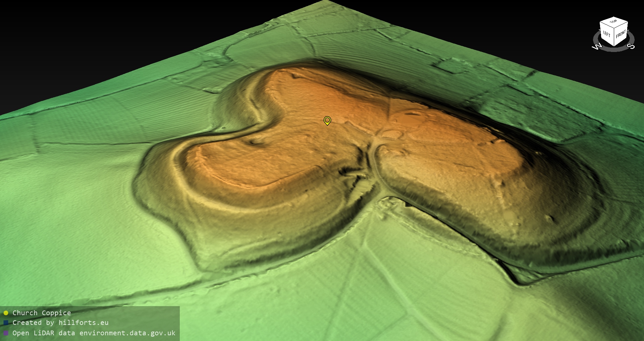The height and width of the screenshot is (341, 644).
Task: Click the hillforts.eu text in the legend
Action: 83,323
